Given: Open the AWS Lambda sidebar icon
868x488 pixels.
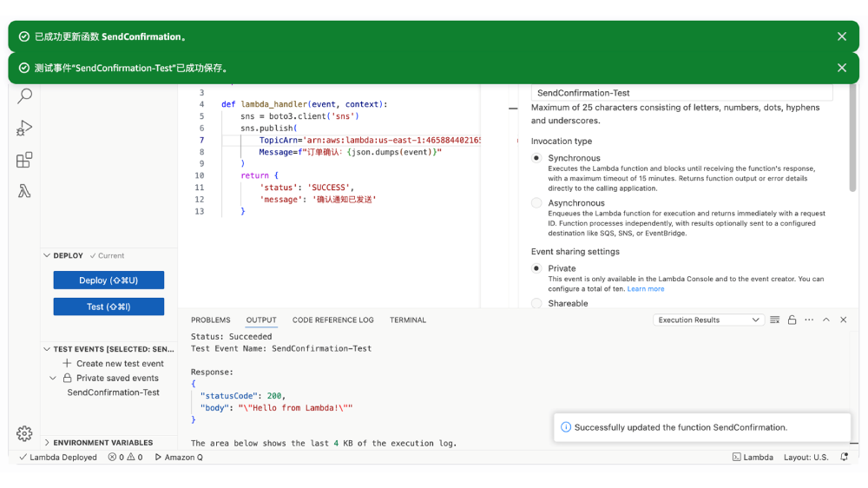Looking at the screenshot, I should (24, 191).
